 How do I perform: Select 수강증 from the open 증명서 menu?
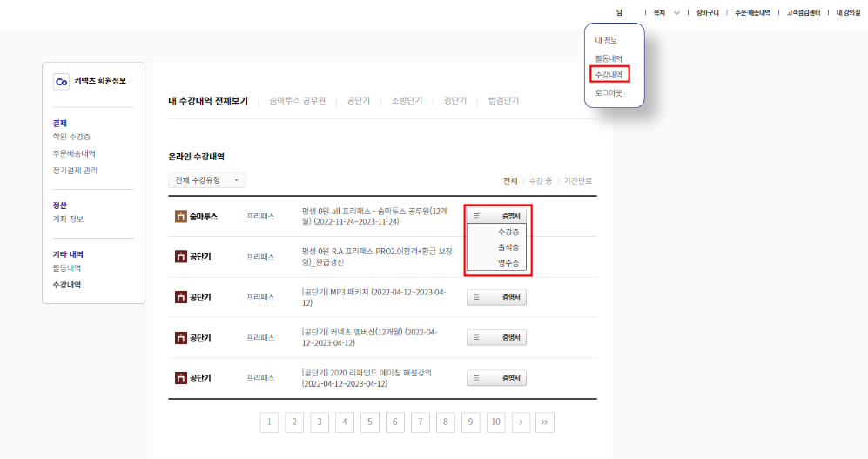(508, 232)
